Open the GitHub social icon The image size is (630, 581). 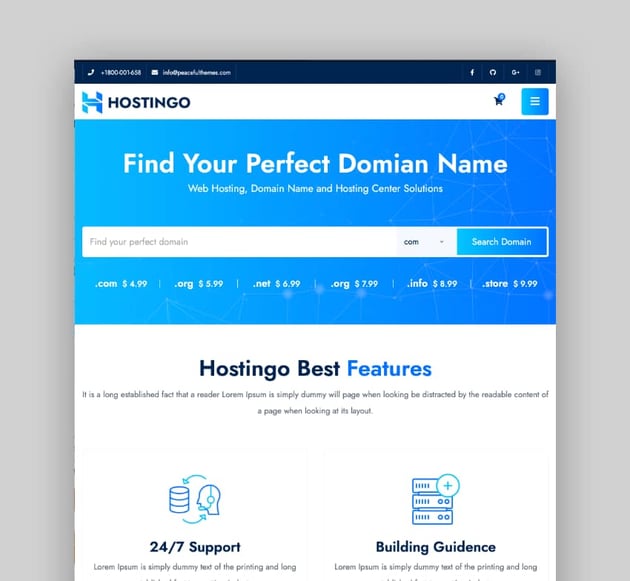coord(493,73)
